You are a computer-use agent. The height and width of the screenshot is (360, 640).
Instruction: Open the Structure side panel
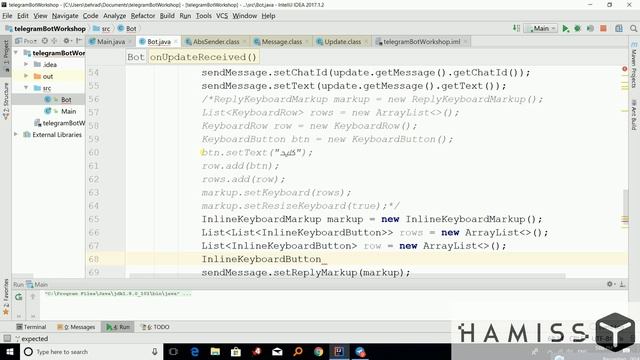pos(6,101)
